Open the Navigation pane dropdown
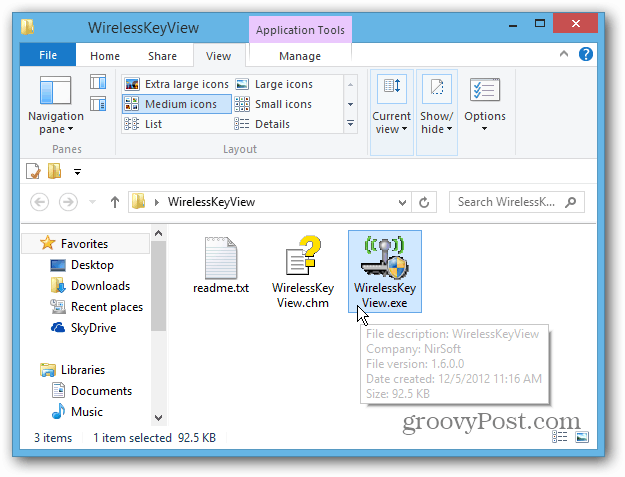625x477 pixels. pyautogui.click(x=56, y=105)
